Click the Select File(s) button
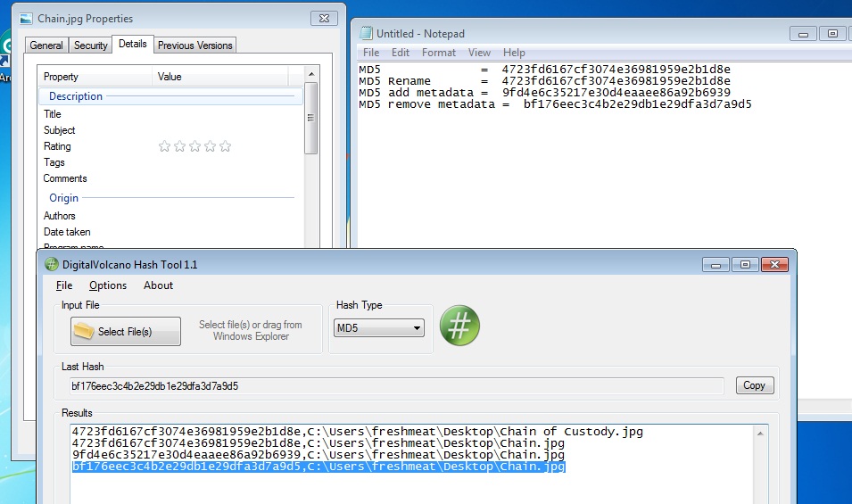This screenshot has width=852, height=504. click(126, 331)
